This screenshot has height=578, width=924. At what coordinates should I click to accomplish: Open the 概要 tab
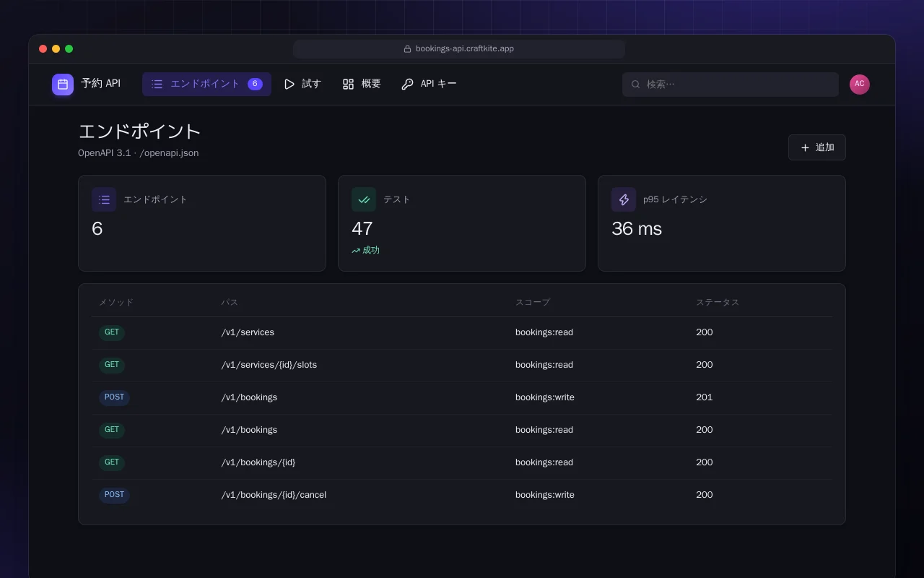[x=361, y=84]
